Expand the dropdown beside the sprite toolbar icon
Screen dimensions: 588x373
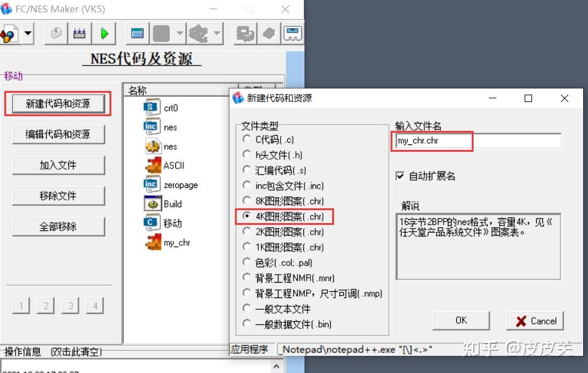pos(218,33)
